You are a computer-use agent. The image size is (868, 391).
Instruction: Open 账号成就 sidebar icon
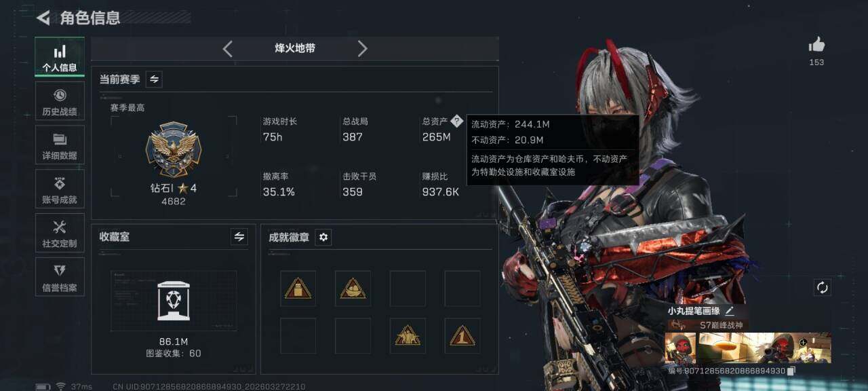click(x=60, y=189)
